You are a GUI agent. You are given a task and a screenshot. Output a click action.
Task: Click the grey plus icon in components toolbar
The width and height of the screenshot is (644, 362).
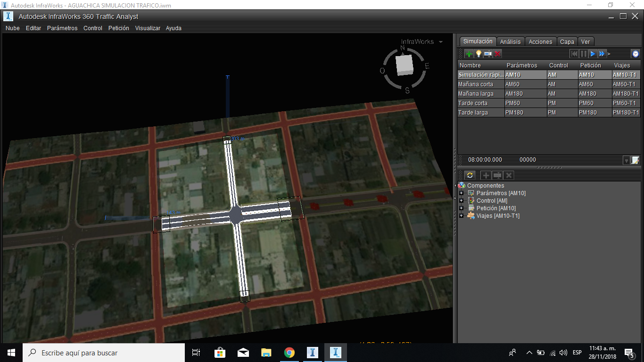pyautogui.click(x=486, y=175)
